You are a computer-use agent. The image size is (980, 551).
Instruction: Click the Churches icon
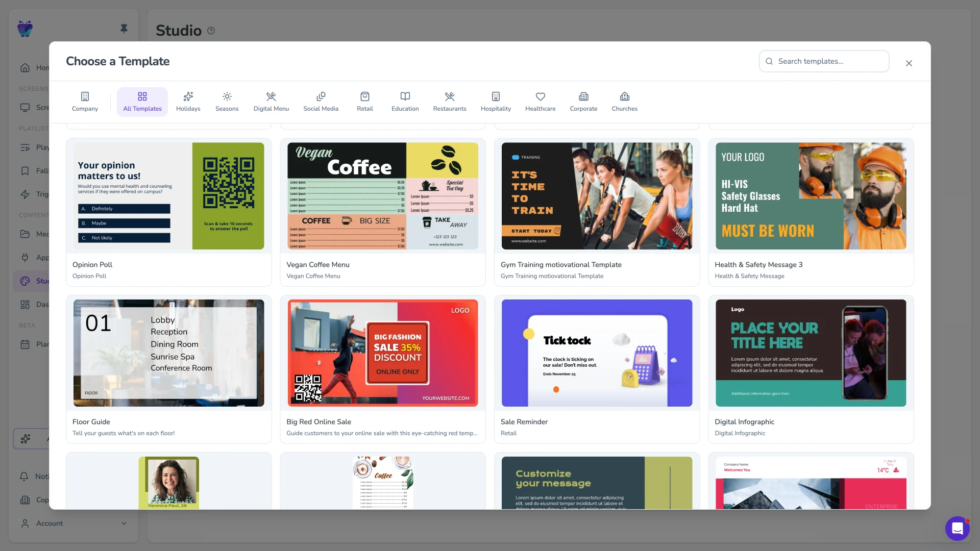coord(625,96)
